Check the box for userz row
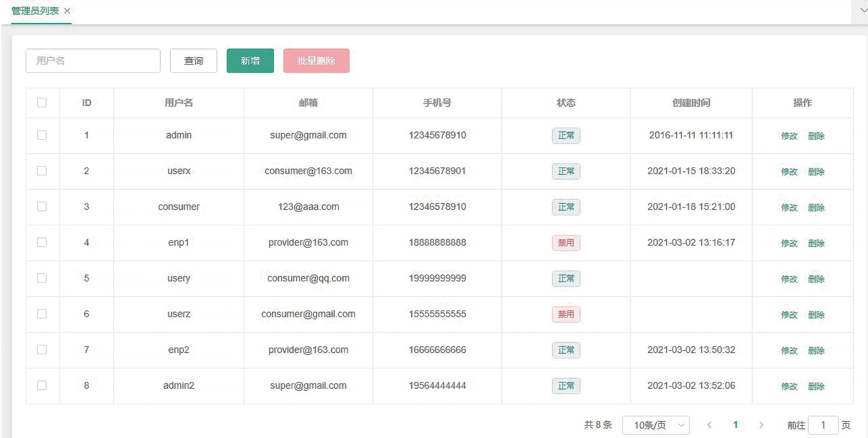The image size is (868, 438). [x=42, y=314]
